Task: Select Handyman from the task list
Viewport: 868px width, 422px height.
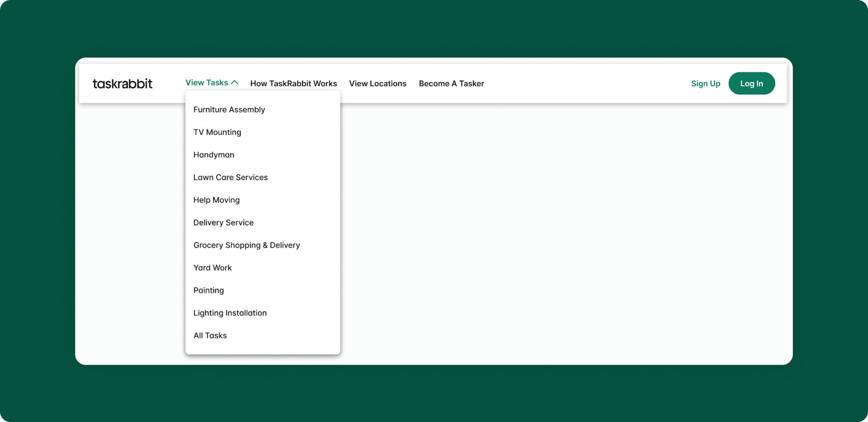Action: tap(213, 155)
